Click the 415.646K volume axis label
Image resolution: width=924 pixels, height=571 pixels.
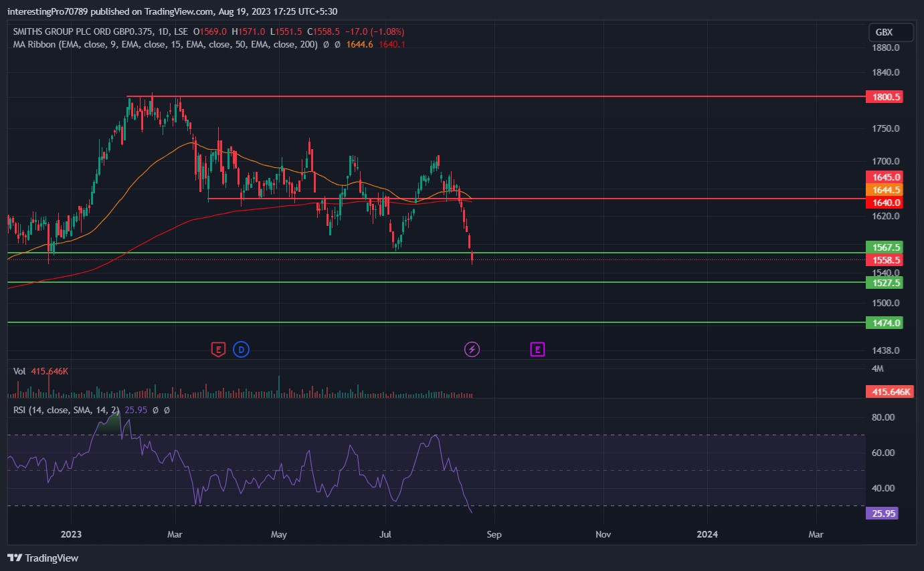point(890,392)
